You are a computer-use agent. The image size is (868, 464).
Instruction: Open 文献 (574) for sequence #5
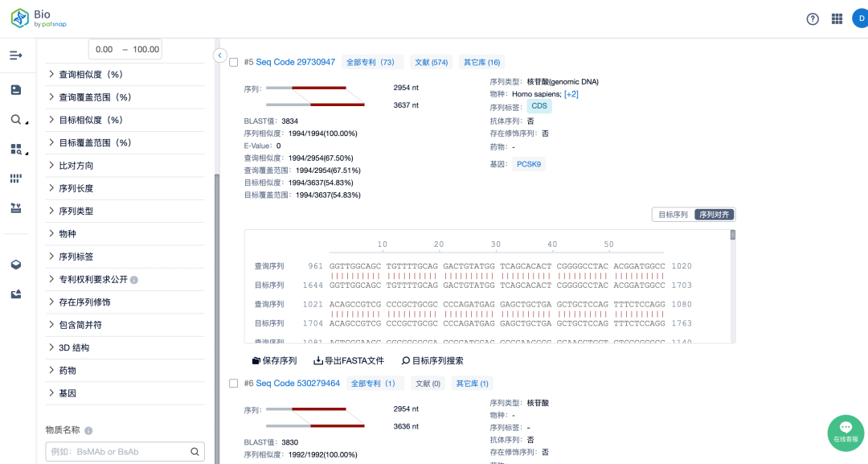(x=432, y=63)
